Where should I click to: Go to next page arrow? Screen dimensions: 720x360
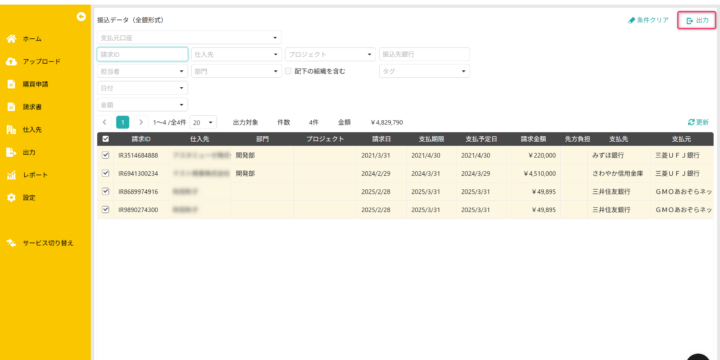(141, 122)
